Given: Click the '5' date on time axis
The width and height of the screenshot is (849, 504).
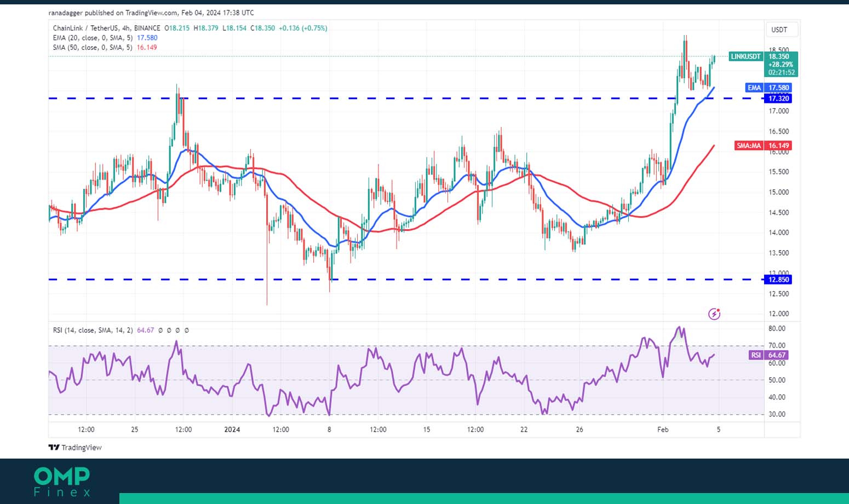Looking at the screenshot, I should pyautogui.click(x=719, y=430).
